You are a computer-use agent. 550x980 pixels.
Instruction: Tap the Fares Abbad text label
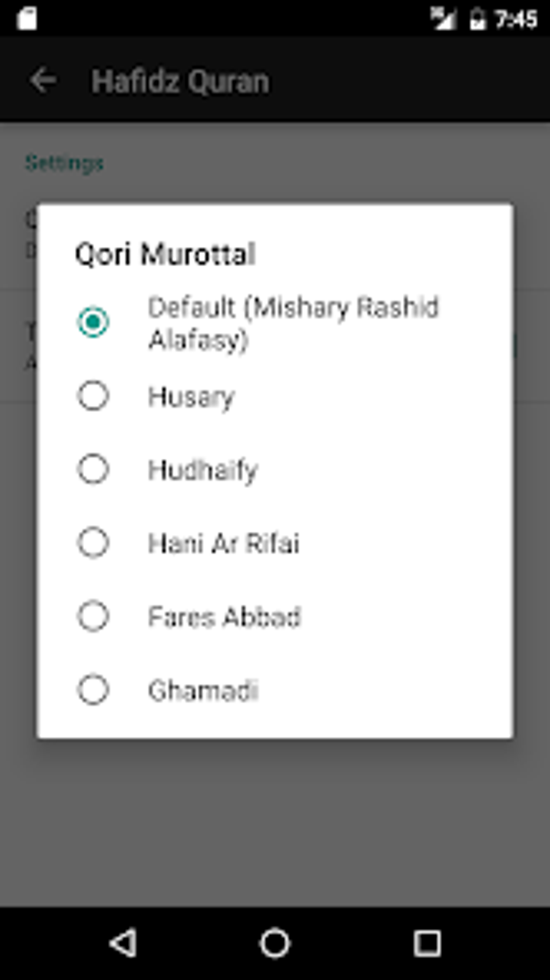(224, 617)
